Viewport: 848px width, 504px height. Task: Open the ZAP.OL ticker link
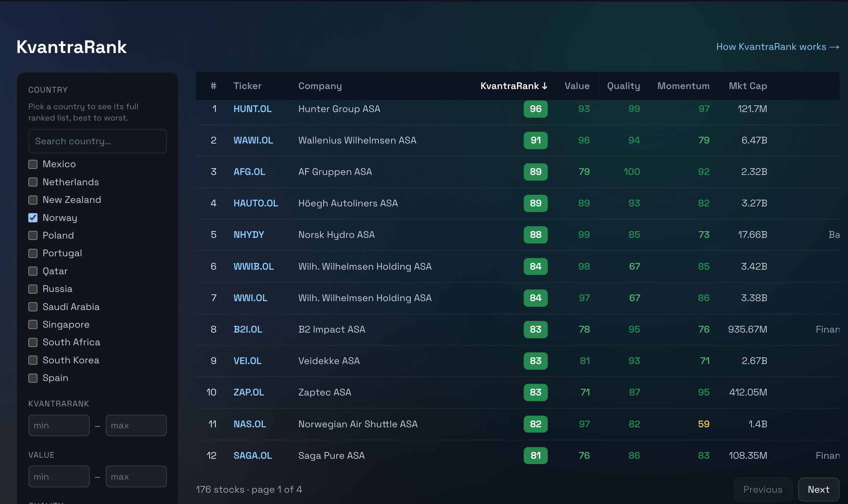click(249, 392)
